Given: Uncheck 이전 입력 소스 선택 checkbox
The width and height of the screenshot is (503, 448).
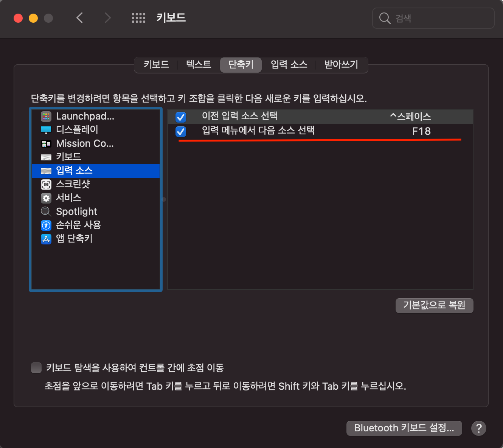Looking at the screenshot, I should (x=181, y=117).
